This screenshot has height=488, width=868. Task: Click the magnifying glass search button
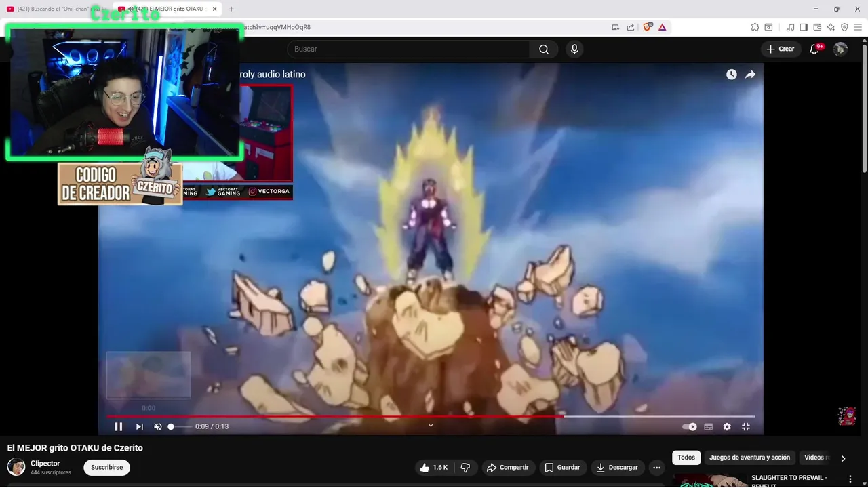click(x=544, y=49)
